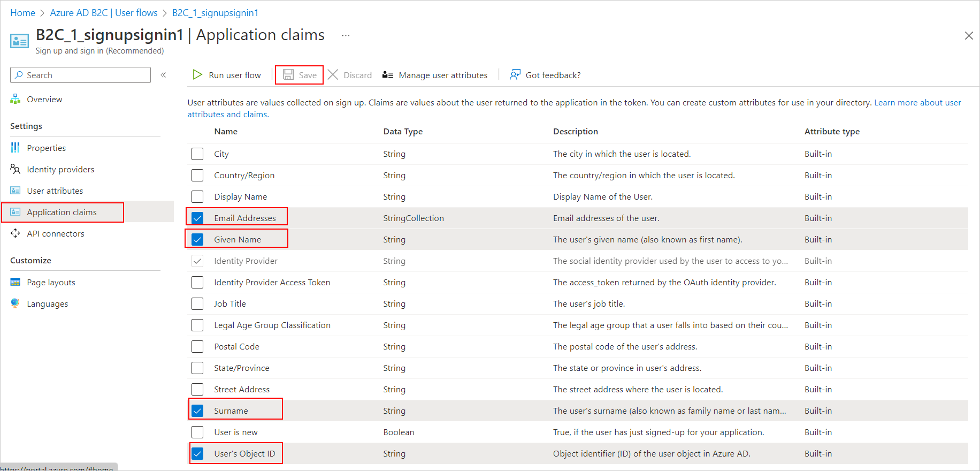Enable the Job Title claim checkbox

[197, 303]
